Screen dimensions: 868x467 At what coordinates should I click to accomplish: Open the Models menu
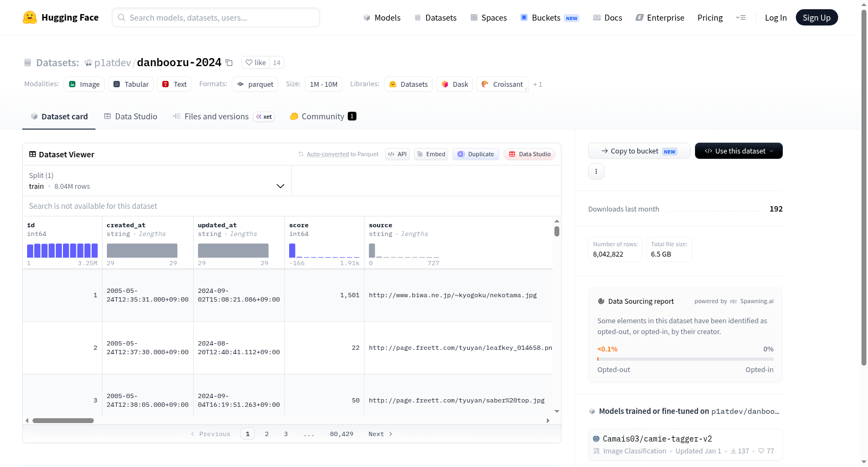coord(382,17)
